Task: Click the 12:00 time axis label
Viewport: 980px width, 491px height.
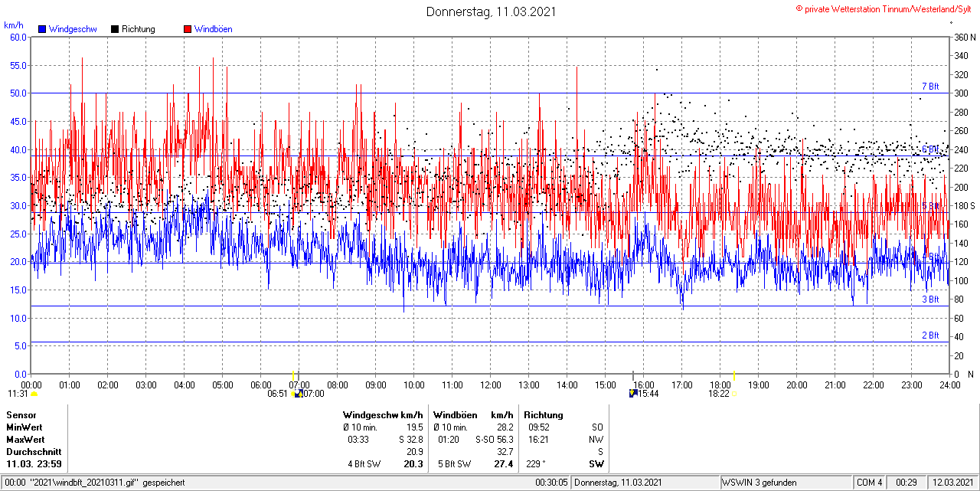Action: [490, 385]
